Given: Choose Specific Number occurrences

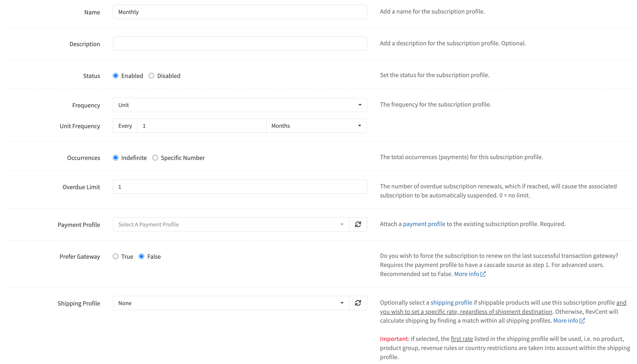Looking at the screenshot, I should [155, 158].
